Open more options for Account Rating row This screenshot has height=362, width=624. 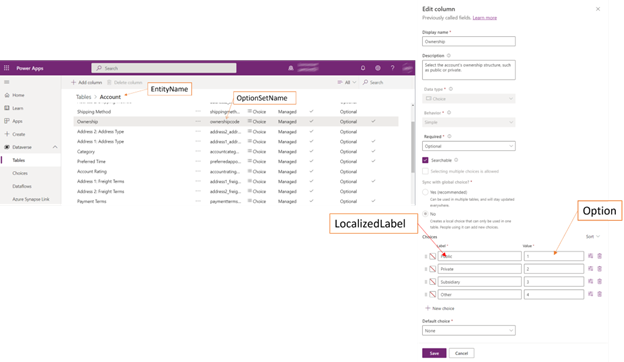[x=198, y=171]
